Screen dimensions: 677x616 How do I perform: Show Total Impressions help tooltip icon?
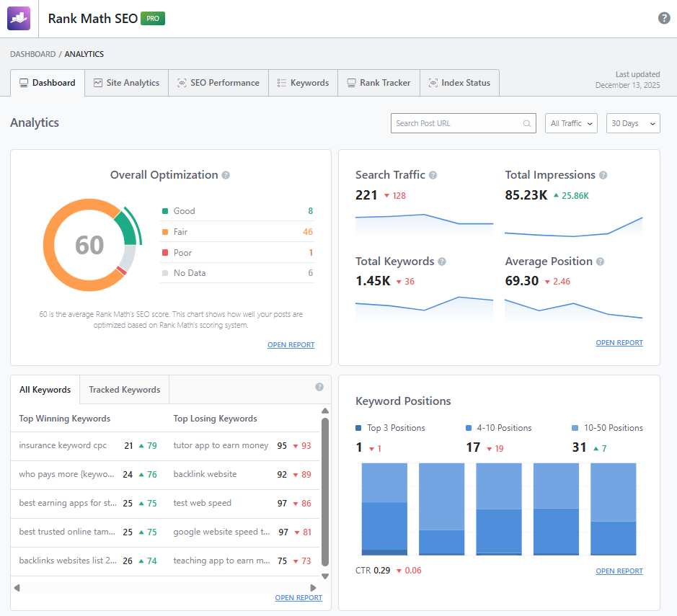coord(603,175)
